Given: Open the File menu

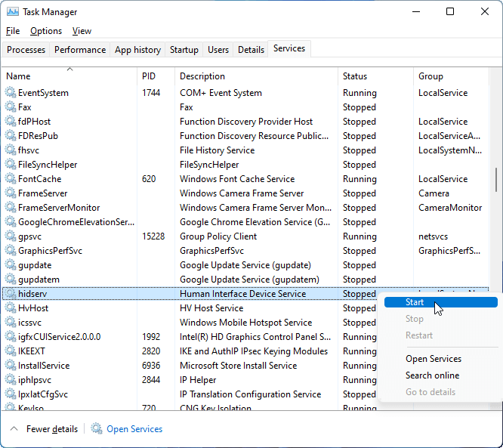Looking at the screenshot, I should point(13,31).
